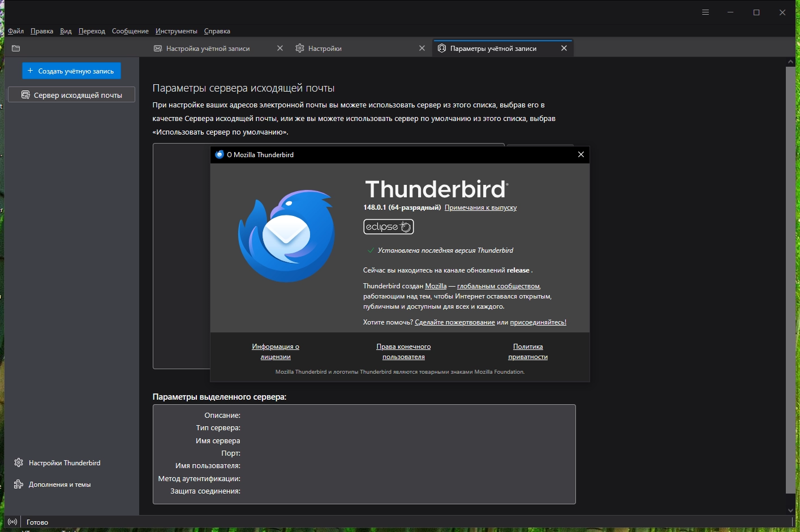Click the Тип сервера: label
The height and width of the screenshot is (532, 800).
(218, 428)
